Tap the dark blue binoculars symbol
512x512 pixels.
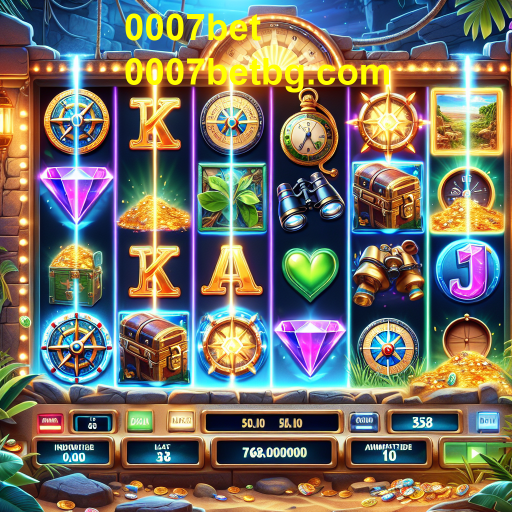309,201
